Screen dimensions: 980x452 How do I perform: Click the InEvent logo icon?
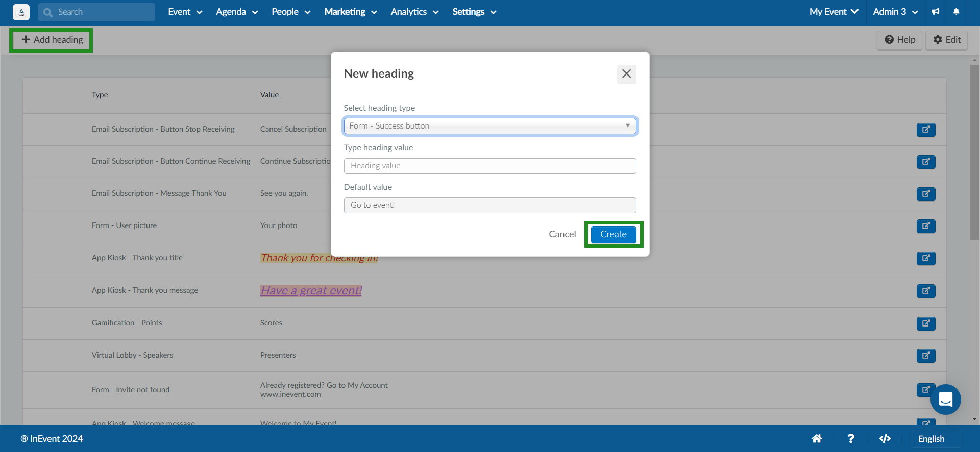pyautogui.click(x=21, y=12)
